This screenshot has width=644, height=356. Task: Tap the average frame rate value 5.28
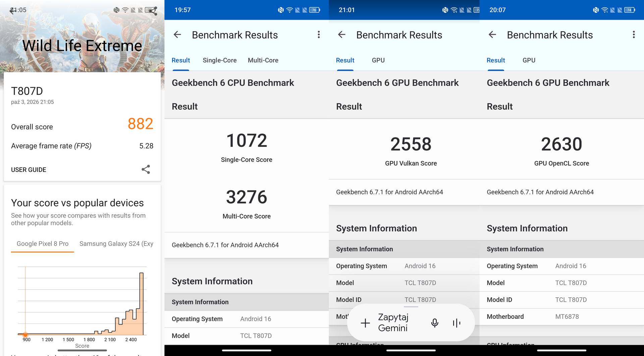click(146, 146)
